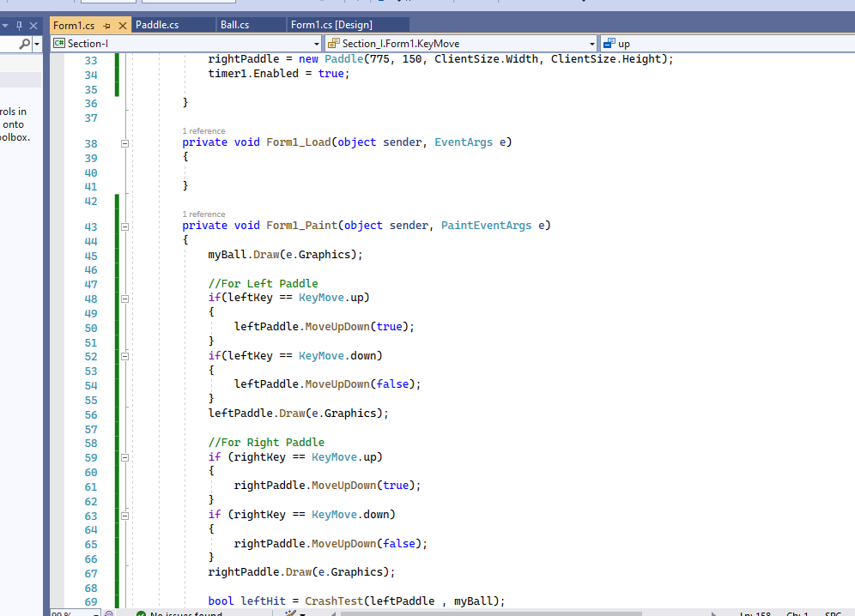Viewport: 855px width, 616px height.
Task: Click the '//For Left Paddle' comment
Action: click(x=263, y=283)
